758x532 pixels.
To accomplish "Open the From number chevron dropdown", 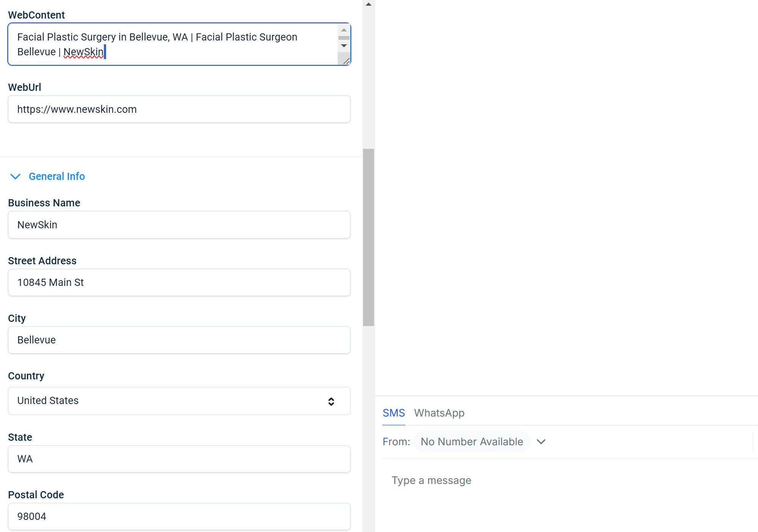I will (x=541, y=442).
